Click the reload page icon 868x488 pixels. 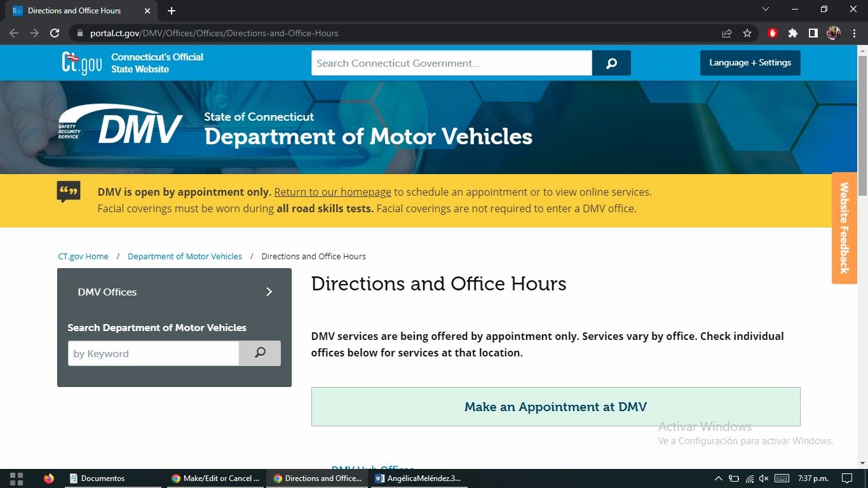(55, 32)
